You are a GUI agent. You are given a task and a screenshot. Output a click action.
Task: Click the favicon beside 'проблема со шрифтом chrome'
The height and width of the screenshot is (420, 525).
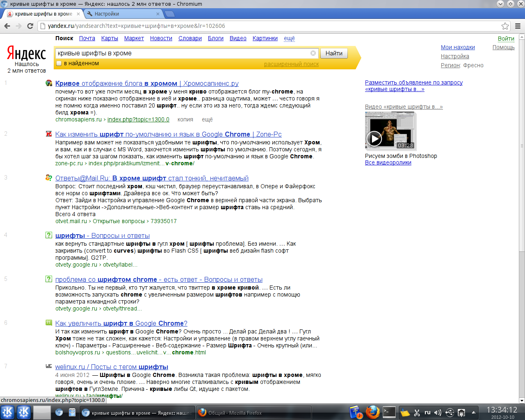tap(49, 279)
